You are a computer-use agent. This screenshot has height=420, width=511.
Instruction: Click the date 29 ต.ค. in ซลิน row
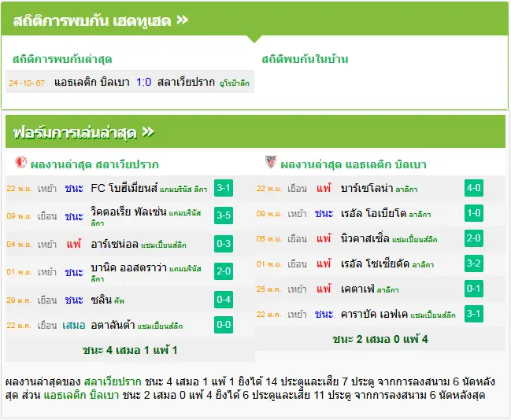pos(19,300)
